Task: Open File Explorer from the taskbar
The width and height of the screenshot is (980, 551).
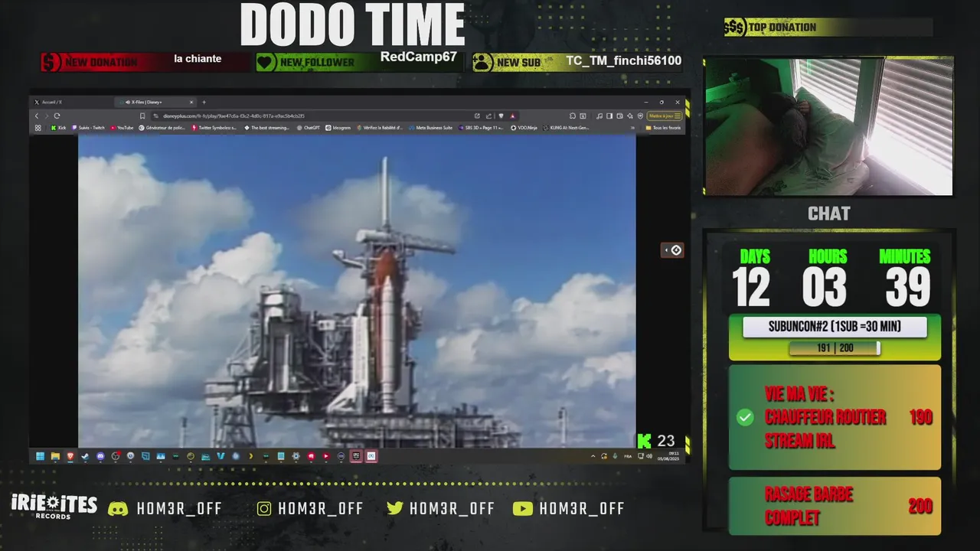Action: (55, 456)
